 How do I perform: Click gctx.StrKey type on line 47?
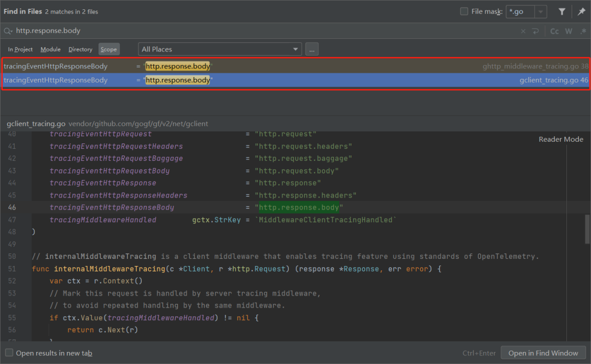[x=216, y=220]
